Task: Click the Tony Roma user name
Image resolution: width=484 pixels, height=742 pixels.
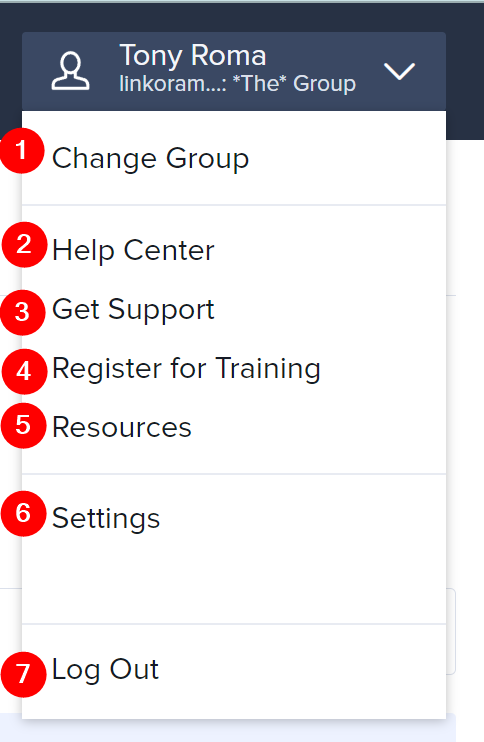Action: [193, 56]
